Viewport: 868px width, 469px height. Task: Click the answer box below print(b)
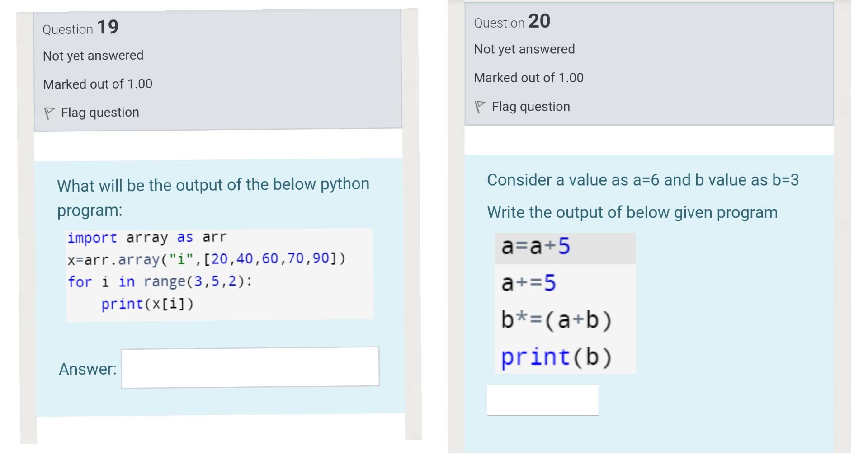pos(542,400)
